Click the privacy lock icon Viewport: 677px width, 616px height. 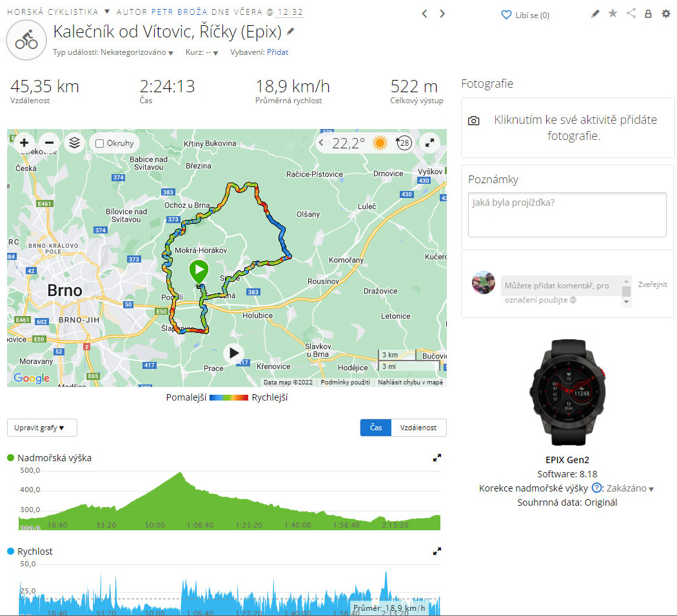click(648, 14)
